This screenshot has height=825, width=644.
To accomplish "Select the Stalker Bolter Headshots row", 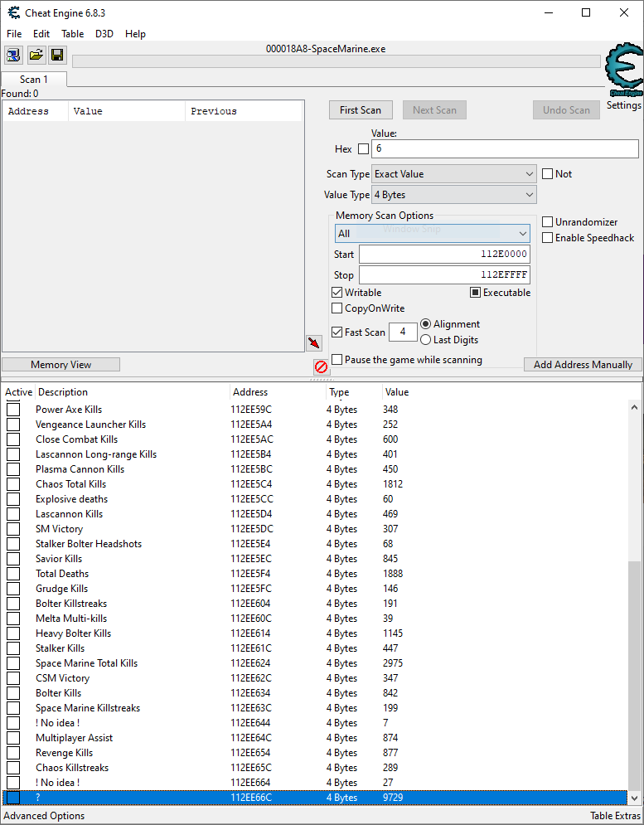I will (x=315, y=544).
